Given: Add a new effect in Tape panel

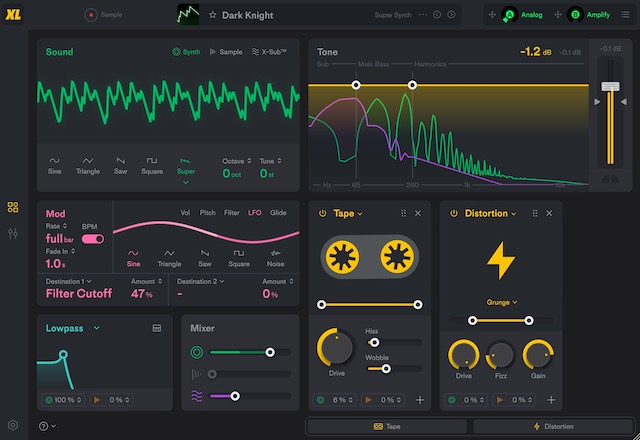Looking at the screenshot, I should [x=420, y=400].
